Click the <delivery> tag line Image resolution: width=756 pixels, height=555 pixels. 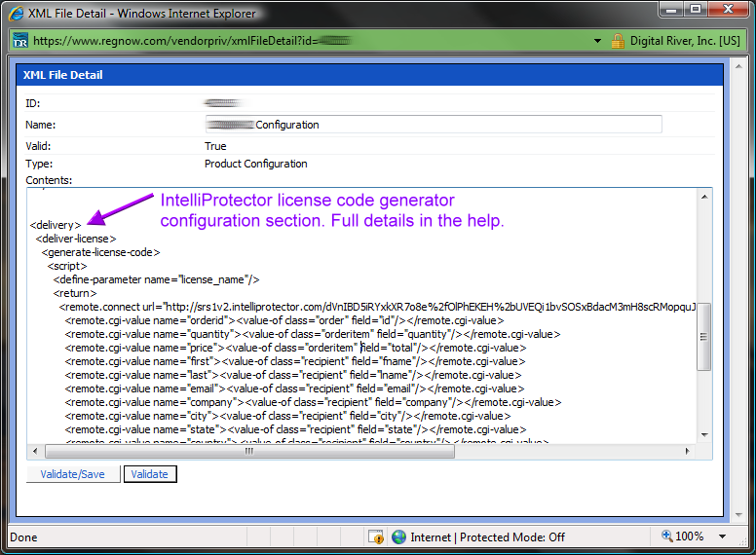pyautogui.click(x=56, y=225)
